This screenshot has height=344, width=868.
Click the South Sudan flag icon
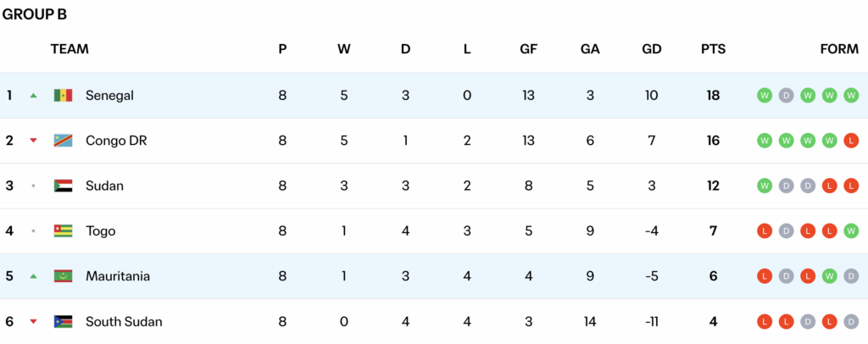pos(63,322)
